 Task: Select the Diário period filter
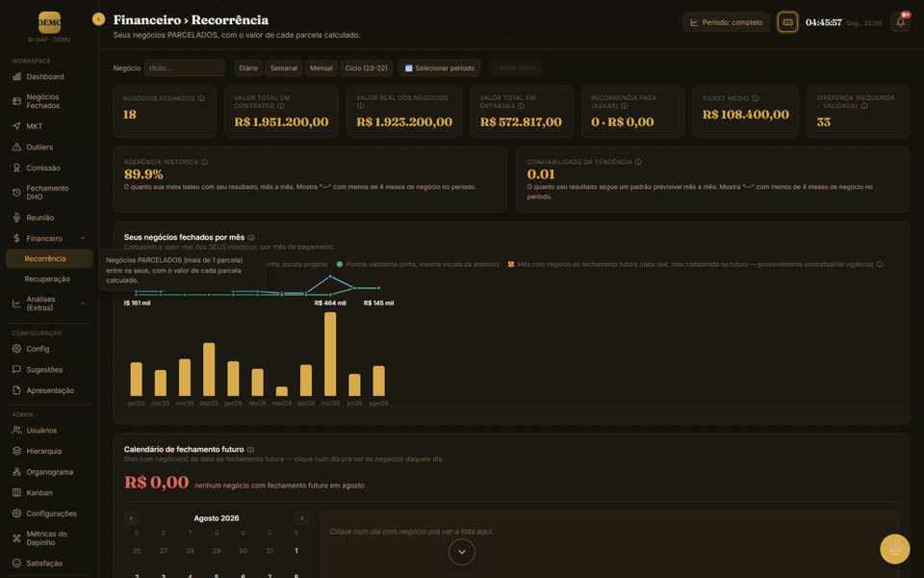[248, 67]
